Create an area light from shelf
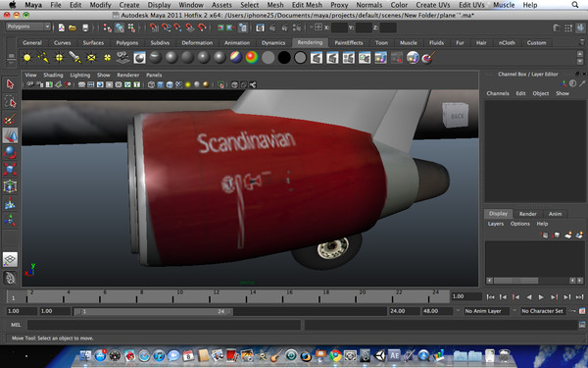 coord(91,58)
